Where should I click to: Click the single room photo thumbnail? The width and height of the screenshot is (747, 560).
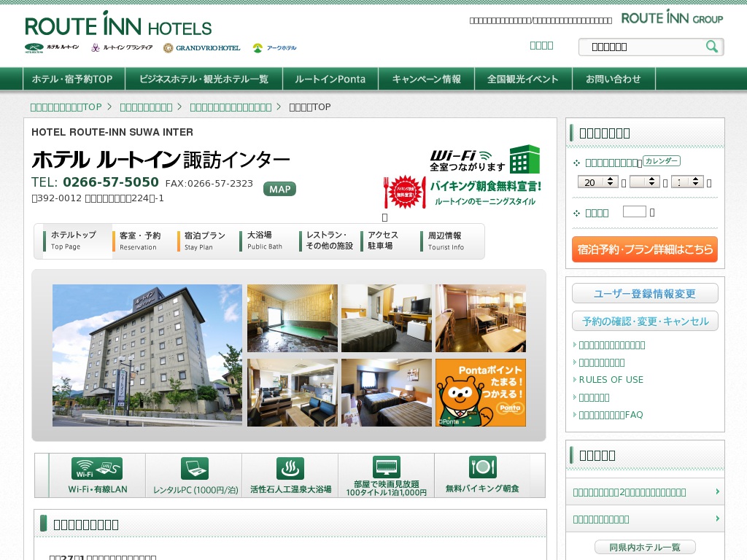pyautogui.click(x=387, y=318)
